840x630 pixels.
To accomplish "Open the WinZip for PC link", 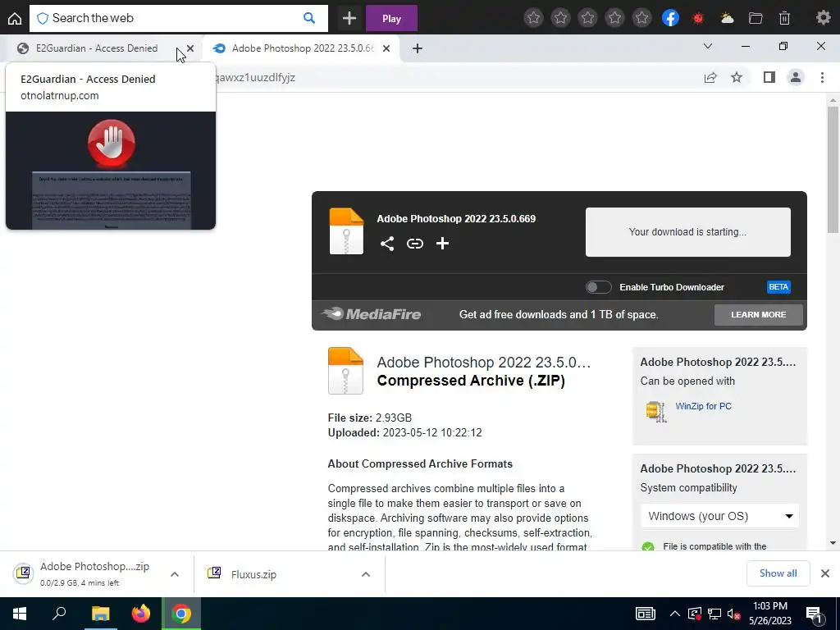I will pyautogui.click(x=703, y=406).
